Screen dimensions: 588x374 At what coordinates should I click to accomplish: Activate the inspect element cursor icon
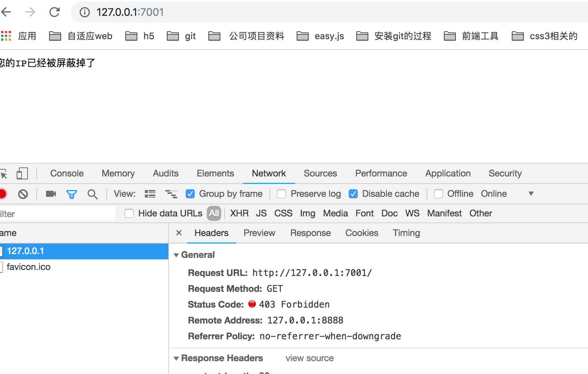click(4, 174)
